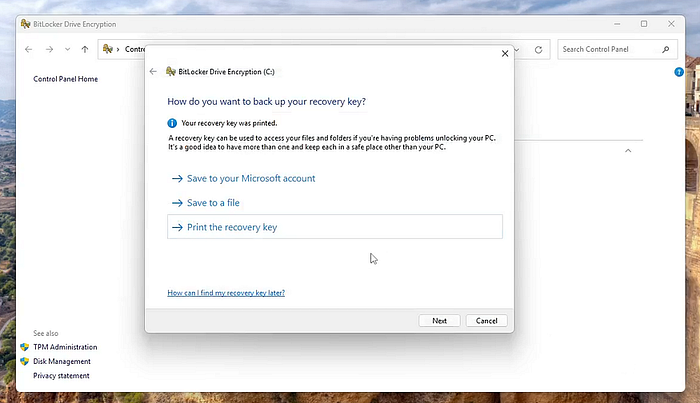
Task: Click the BitLocker icon in dialog header
Action: point(171,71)
